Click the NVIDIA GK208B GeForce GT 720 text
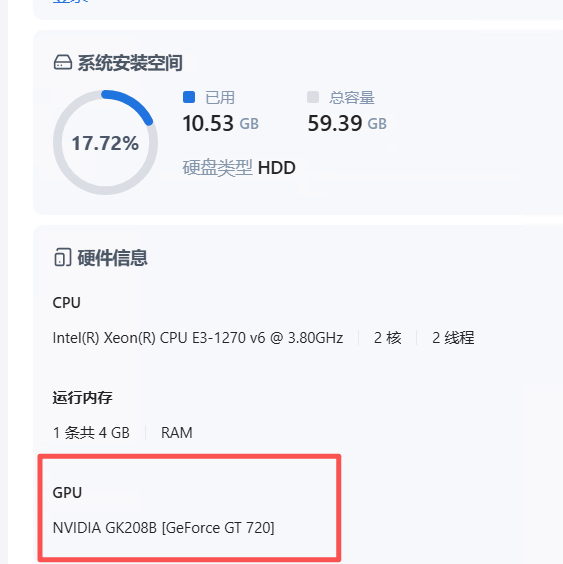The width and height of the screenshot is (563, 564). pos(163,528)
